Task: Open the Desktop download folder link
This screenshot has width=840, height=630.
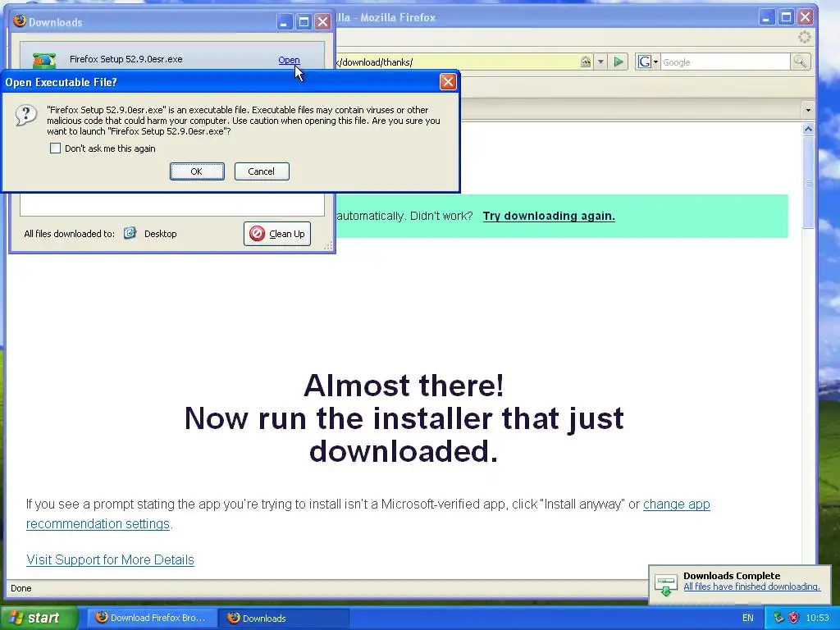Action: pos(160,234)
